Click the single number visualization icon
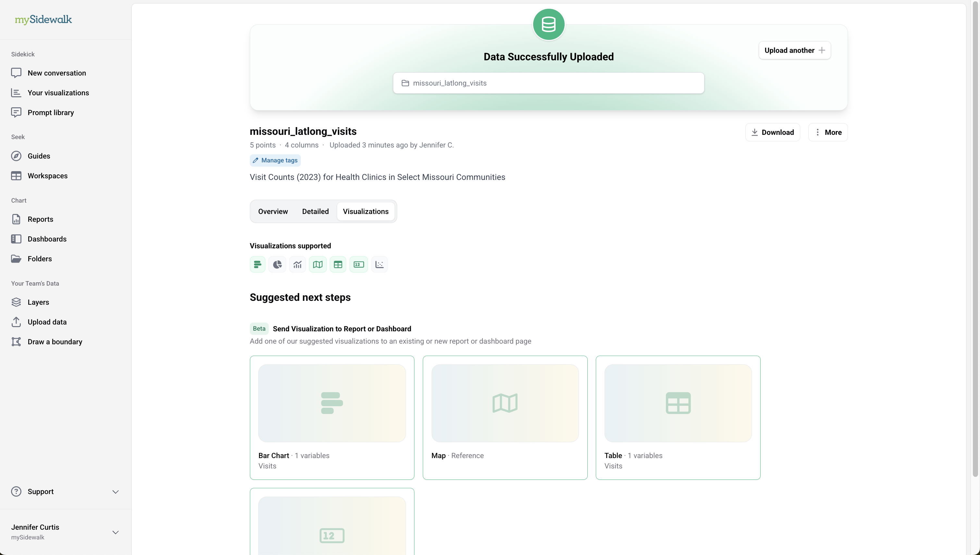 click(359, 265)
